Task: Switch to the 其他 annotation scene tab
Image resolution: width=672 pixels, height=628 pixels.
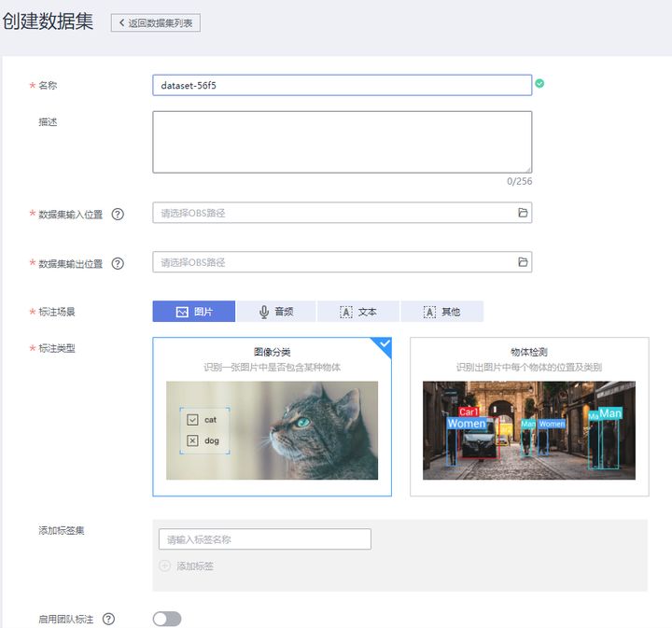Action: [441, 312]
